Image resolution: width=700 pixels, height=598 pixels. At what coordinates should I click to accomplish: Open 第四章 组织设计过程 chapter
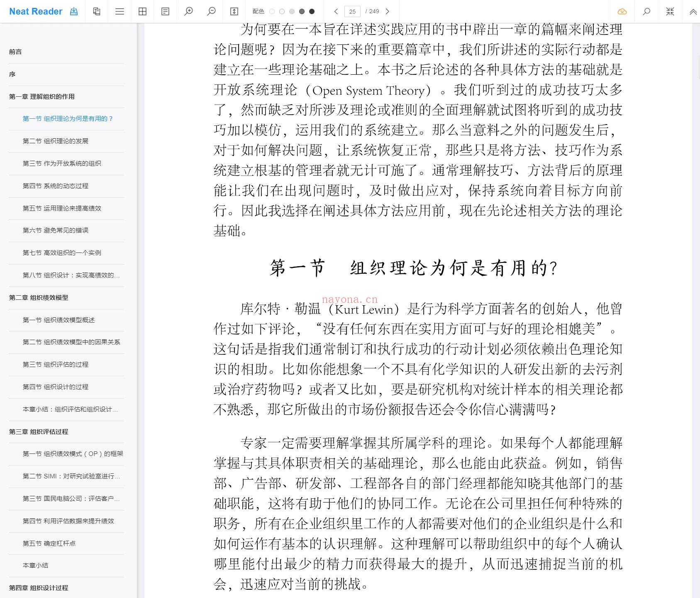point(39,588)
